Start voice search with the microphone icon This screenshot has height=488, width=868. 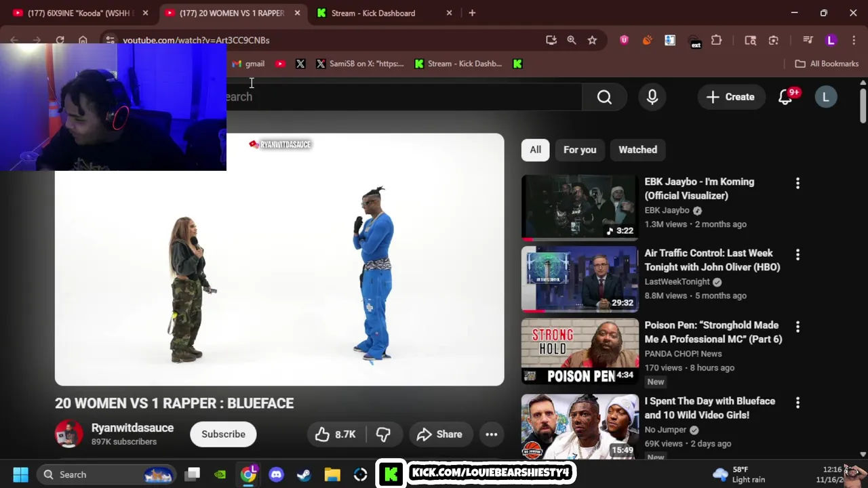coord(652,97)
